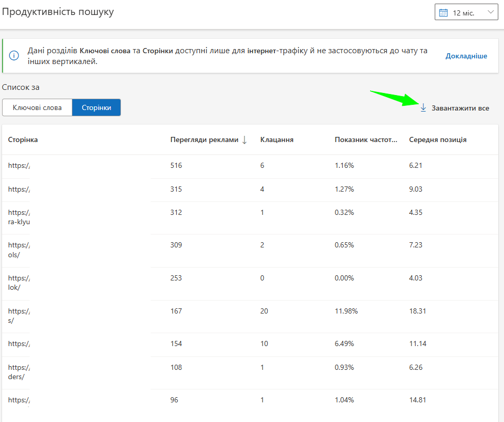Viewport: 504px width, 422px height.
Task: Open the page URL with 516 ad views
Action: 19,166
